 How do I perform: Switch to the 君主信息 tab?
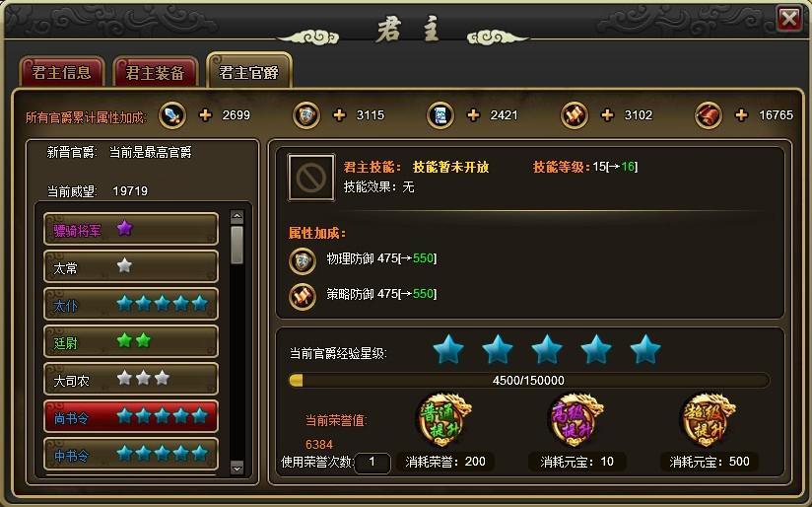coord(62,72)
